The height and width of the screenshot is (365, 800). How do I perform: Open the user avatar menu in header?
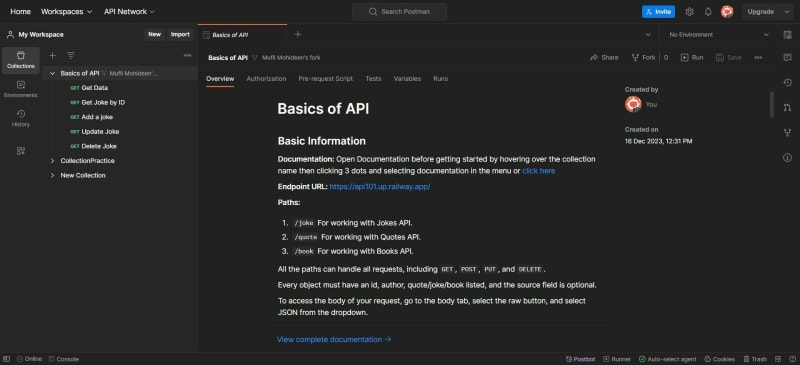tap(727, 12)
